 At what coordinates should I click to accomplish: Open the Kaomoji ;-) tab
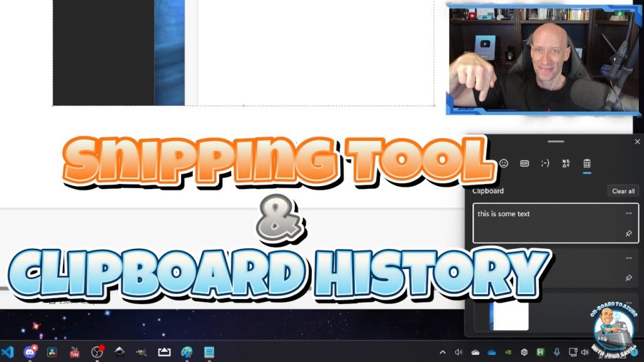point(545,163)
